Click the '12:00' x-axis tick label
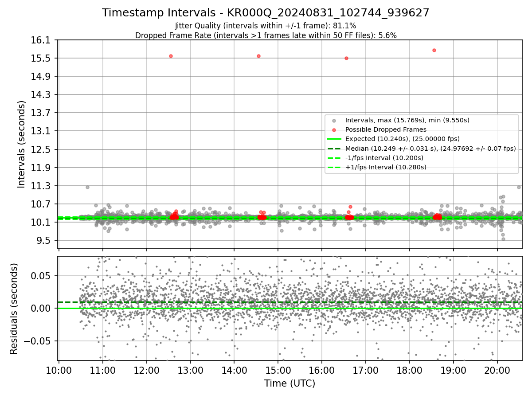The height and width of the screenshot is (399, 532). (x=147, y=371)
